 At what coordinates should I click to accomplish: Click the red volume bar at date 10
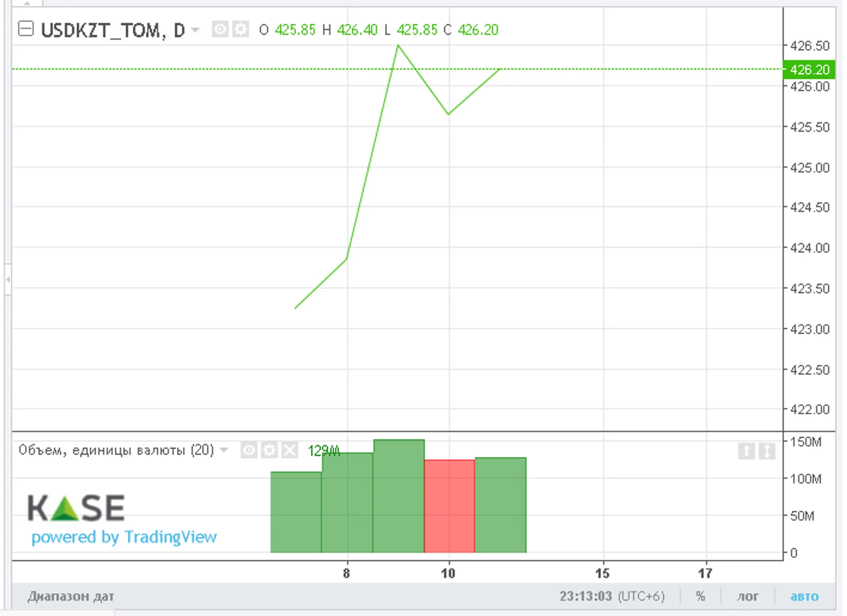(449, 506)
